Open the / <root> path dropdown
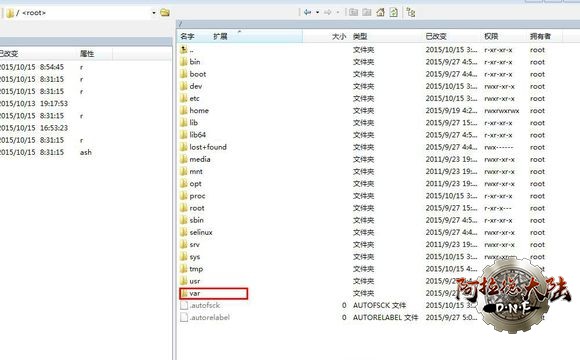 click(154, 13)
